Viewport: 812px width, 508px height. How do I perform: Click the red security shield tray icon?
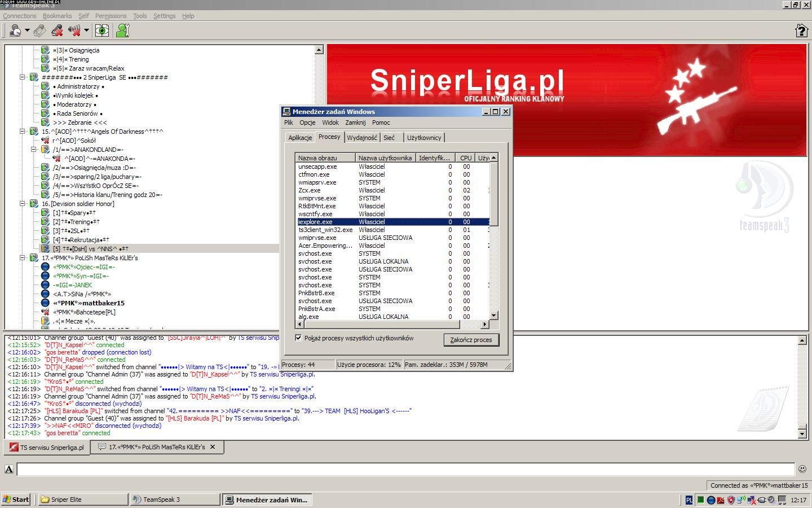pos(731,500)
